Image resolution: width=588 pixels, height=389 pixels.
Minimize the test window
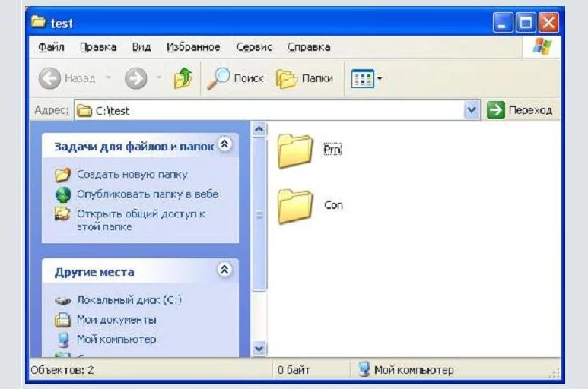(503, 23)
